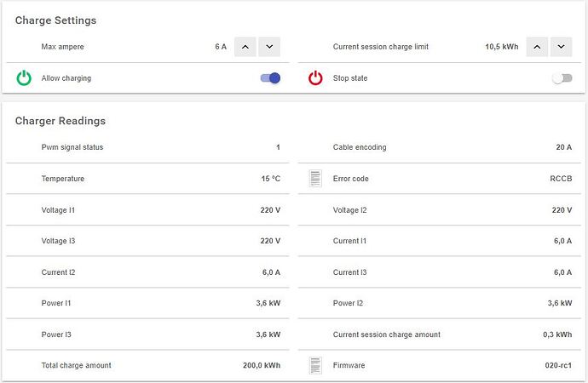Click the Firmware label
Screen dimensions: 588x383
pos(349,365)
